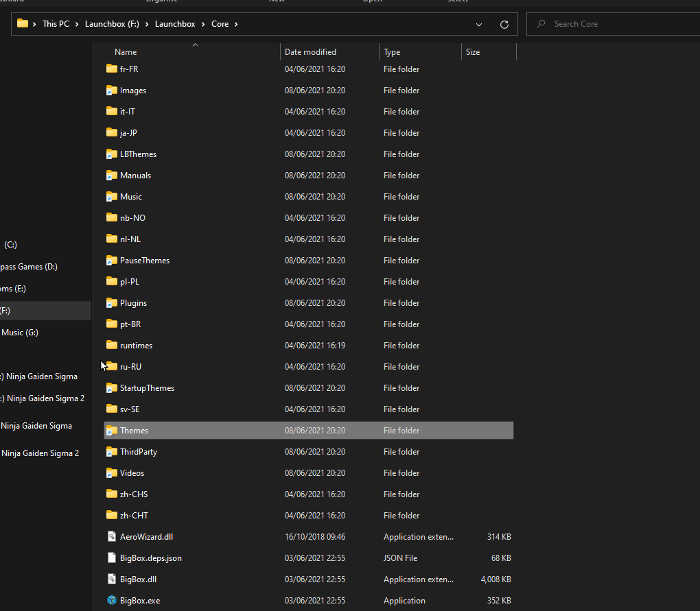Viewport: 700px width, 611px height.
Task: Click the JSON File type cell
Action: click(x=401, y=558)
